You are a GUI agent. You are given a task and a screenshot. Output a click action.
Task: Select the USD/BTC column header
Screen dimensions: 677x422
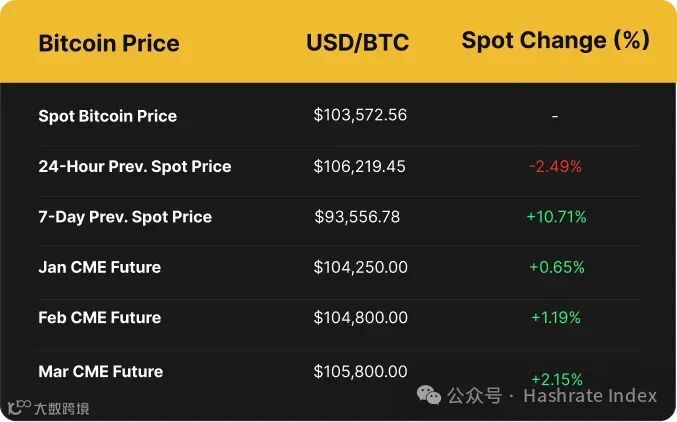[x=357, y=43]
